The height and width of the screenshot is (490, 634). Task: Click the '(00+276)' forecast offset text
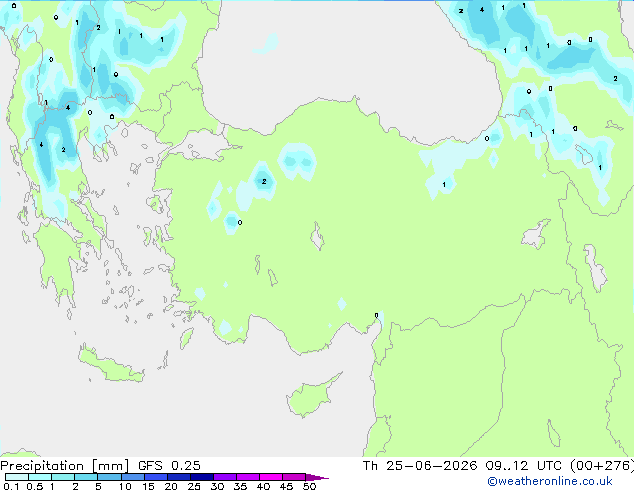pyautogui.click(x=602, y=466)
